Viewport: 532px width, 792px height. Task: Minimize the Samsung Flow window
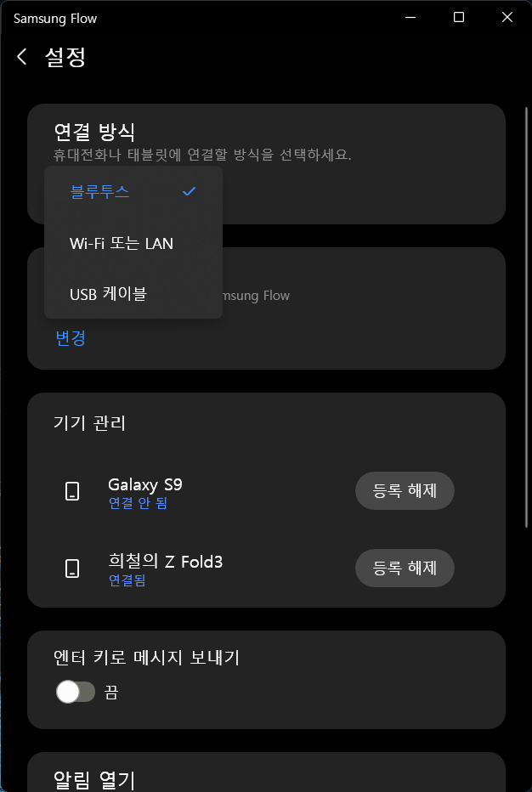click(410, 17)
